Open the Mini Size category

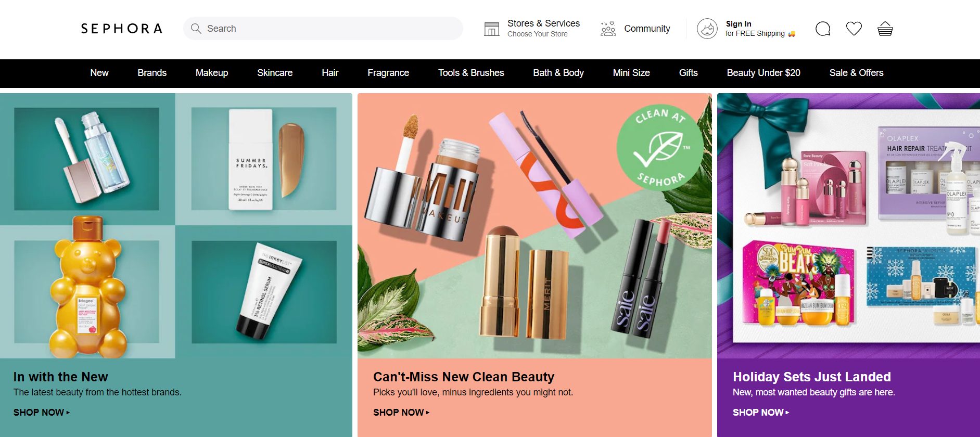click(631, 73)
